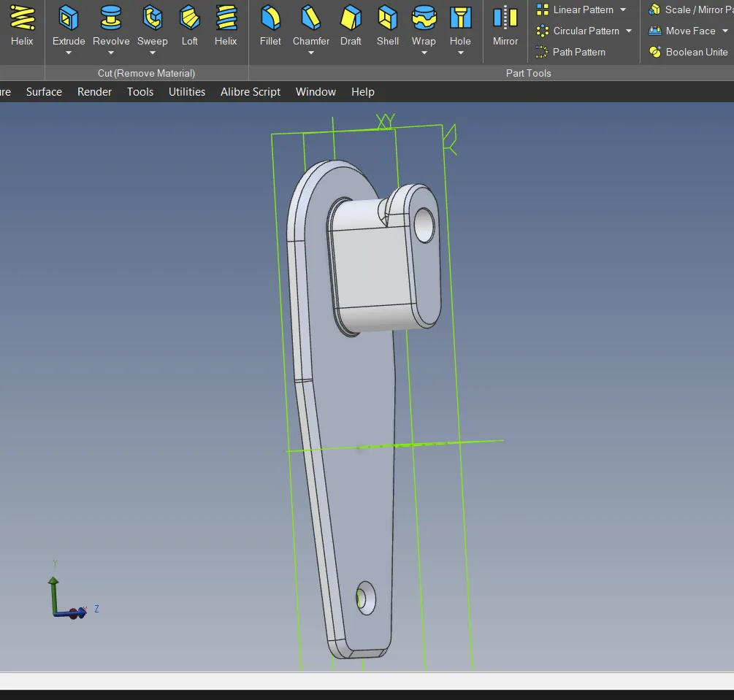Expand the Extrude cut dropdown arrow
Image resolution: width=734 pixels, height=700 pixels.
(x=69, y=53)
